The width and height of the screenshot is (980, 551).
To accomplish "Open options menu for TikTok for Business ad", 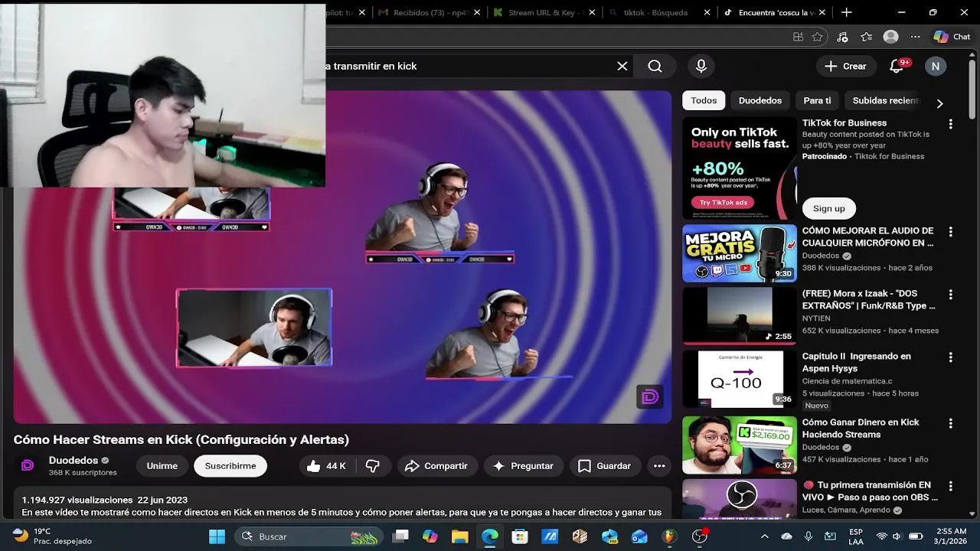I will point(950,124).
